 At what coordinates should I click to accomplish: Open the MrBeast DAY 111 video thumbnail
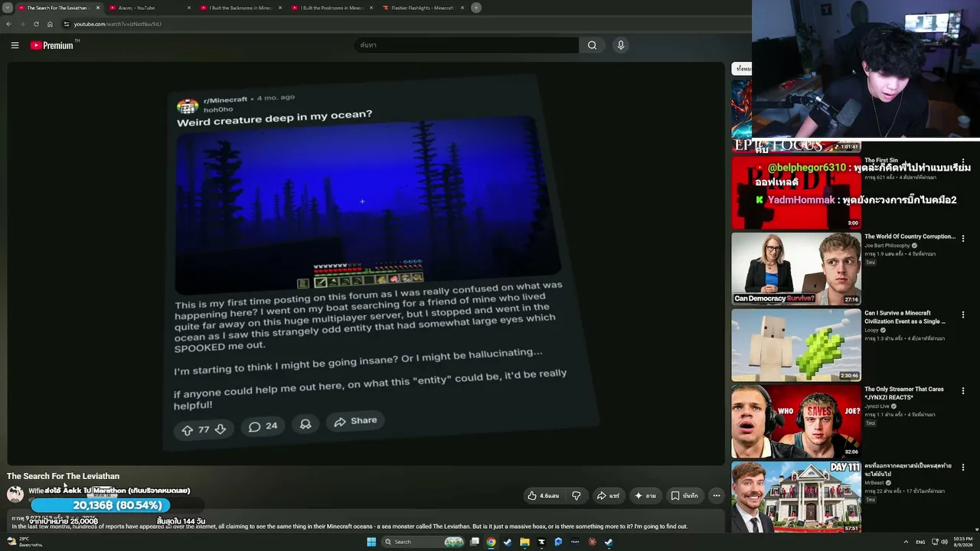pyautogui.click(x=796, y=497)
